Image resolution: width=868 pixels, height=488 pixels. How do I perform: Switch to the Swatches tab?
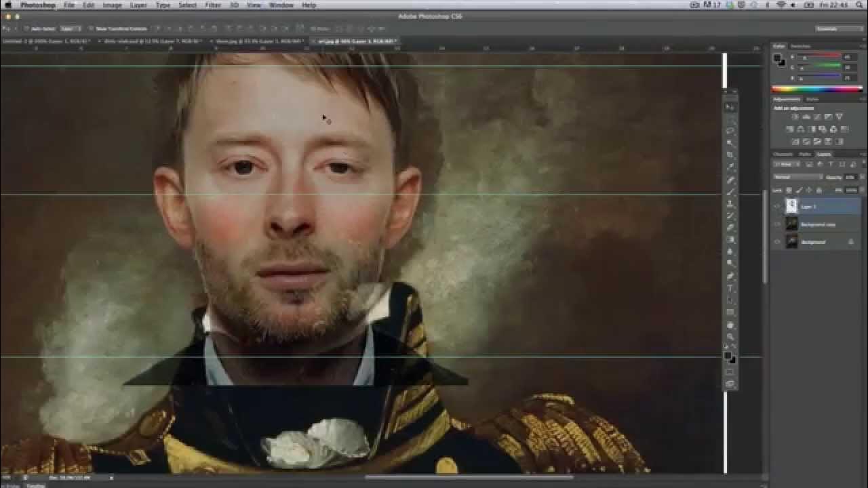[x=800, y=46]
